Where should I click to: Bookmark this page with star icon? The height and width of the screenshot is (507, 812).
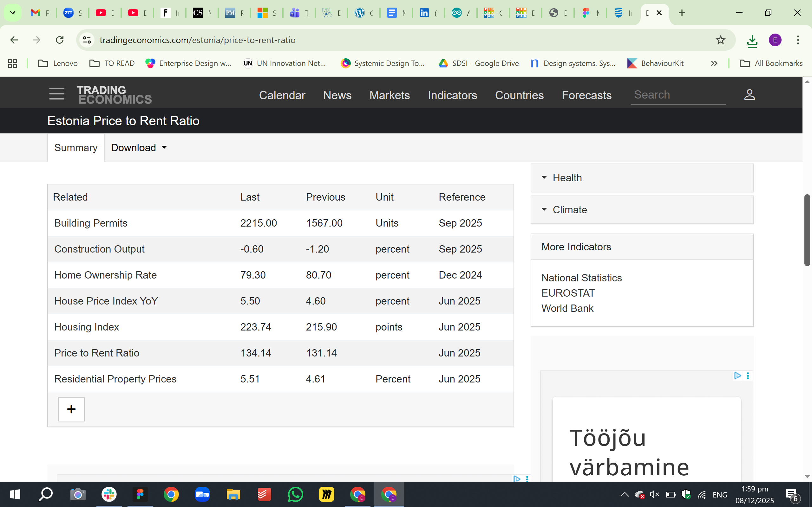(x=720, y=40)
